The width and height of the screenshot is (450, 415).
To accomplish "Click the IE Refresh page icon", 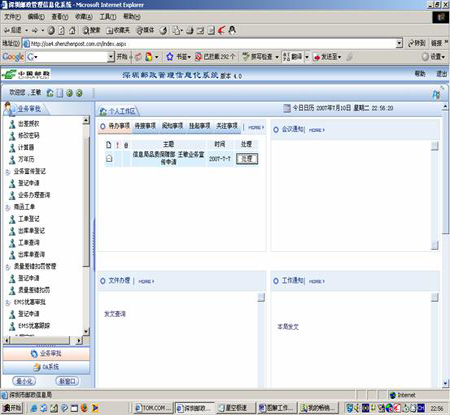I will click(x=62, y=30).
